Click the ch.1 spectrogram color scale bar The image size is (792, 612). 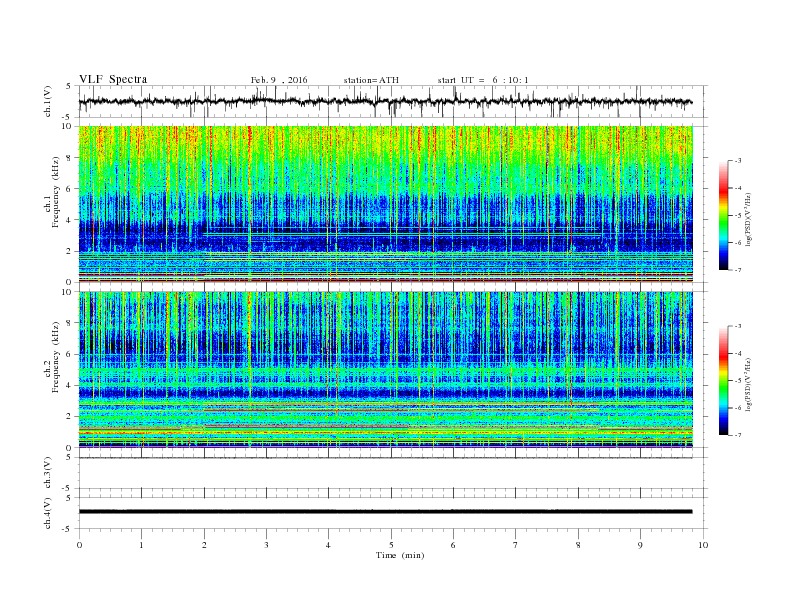pyautogui.click(x=723, y=215)
